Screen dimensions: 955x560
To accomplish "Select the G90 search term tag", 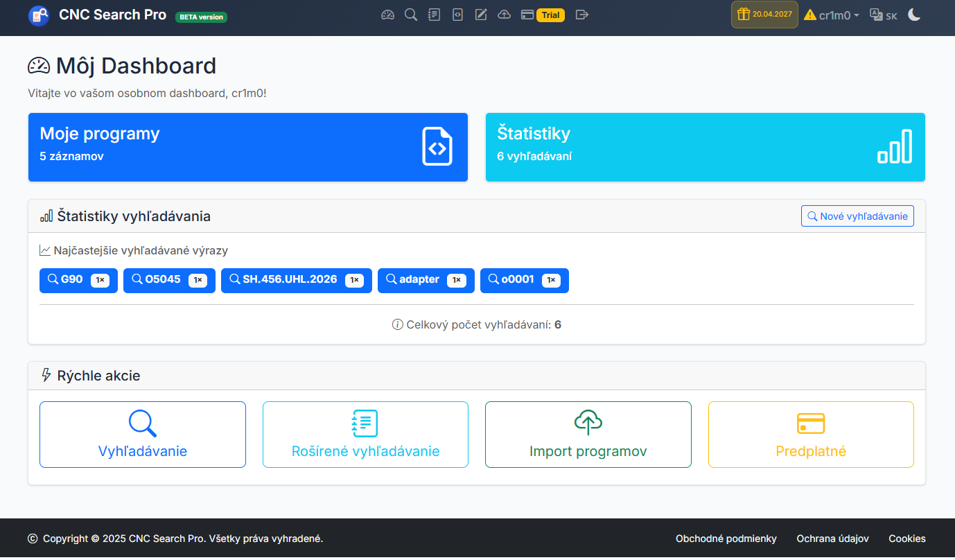I will click(x=78, y=280).
